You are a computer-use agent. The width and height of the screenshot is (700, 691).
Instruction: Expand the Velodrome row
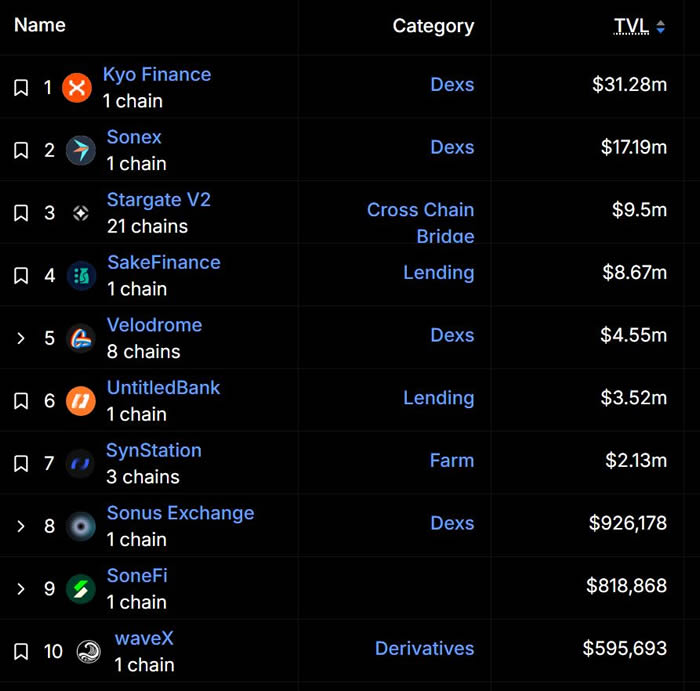[21, 338]
